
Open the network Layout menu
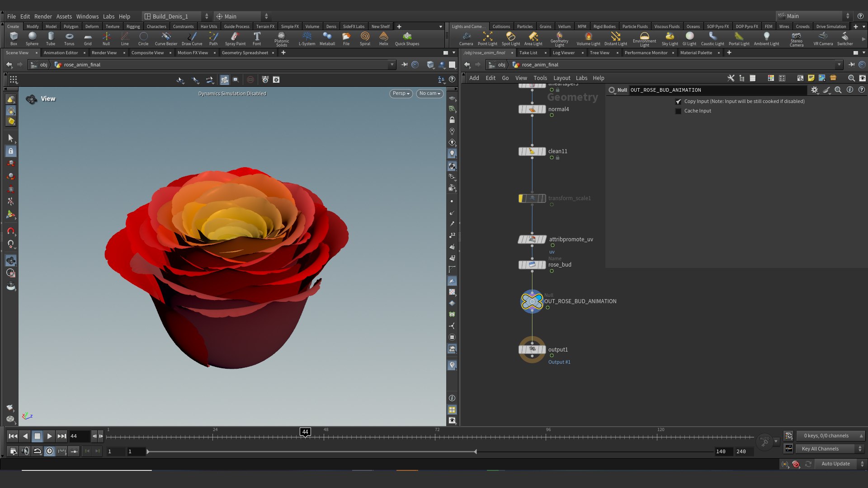point(561,78)
